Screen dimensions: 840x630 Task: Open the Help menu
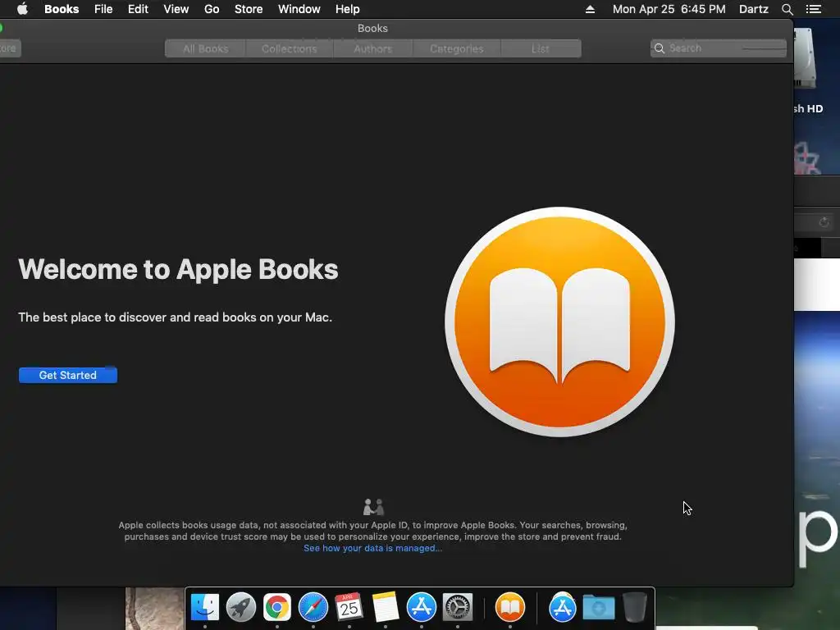(347, 9)
